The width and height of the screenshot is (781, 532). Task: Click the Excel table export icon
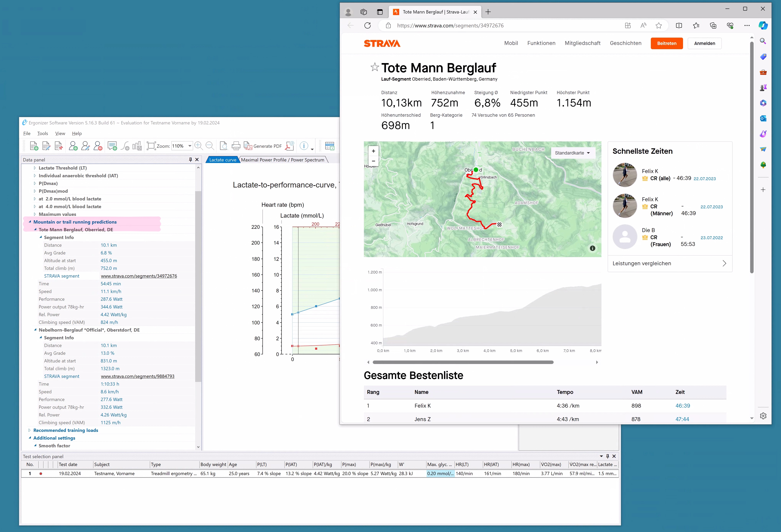[330, 146]
